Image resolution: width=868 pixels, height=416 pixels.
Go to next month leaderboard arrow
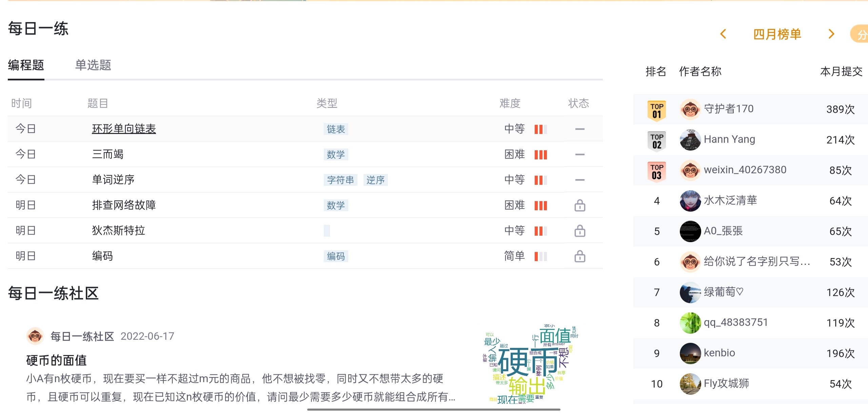[831, 34]
